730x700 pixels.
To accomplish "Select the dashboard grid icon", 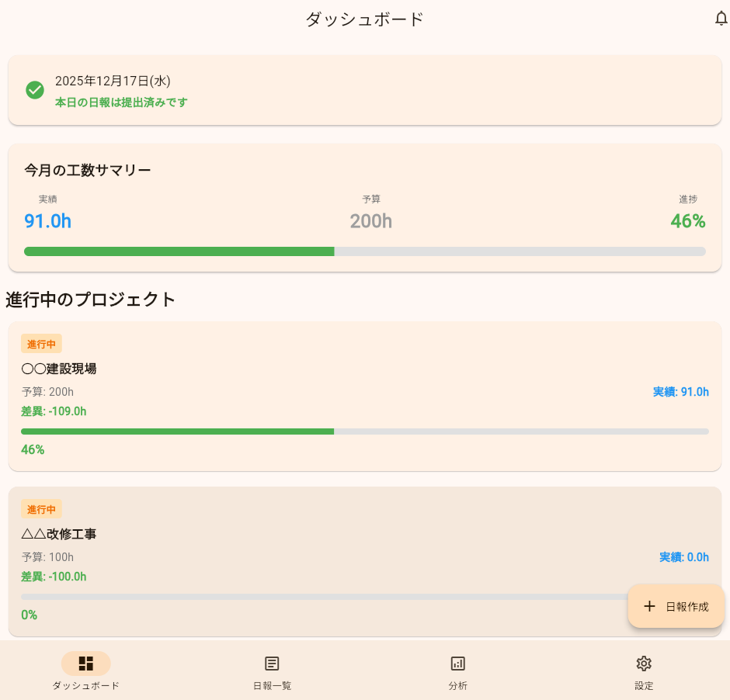I will [86, 664].
